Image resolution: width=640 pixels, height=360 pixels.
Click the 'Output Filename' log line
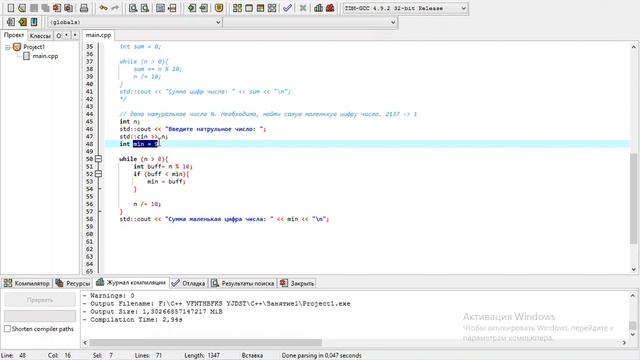pos(216,304)
